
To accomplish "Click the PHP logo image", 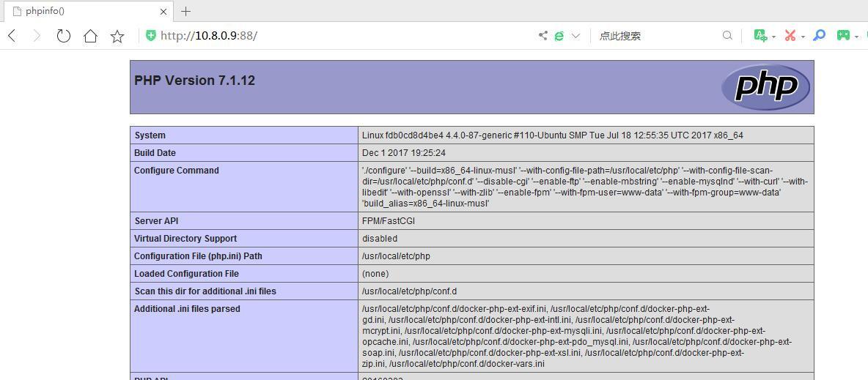I will 765,87.
